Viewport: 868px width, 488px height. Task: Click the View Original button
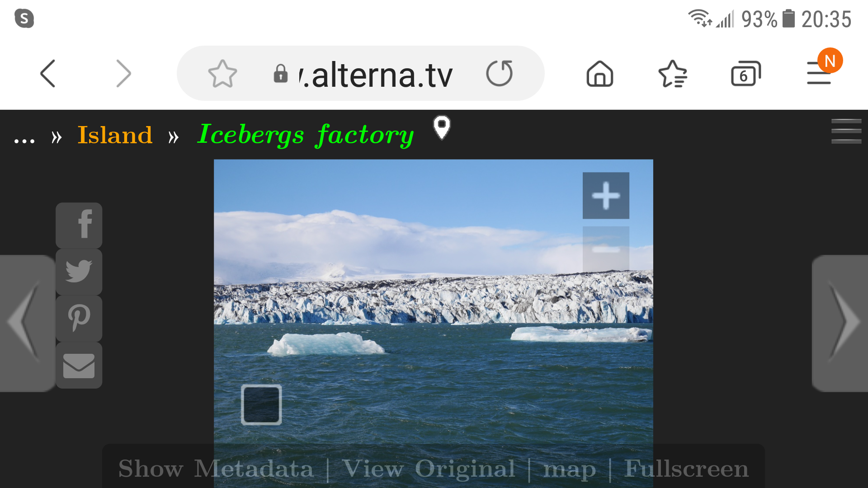tap(434, 469)
